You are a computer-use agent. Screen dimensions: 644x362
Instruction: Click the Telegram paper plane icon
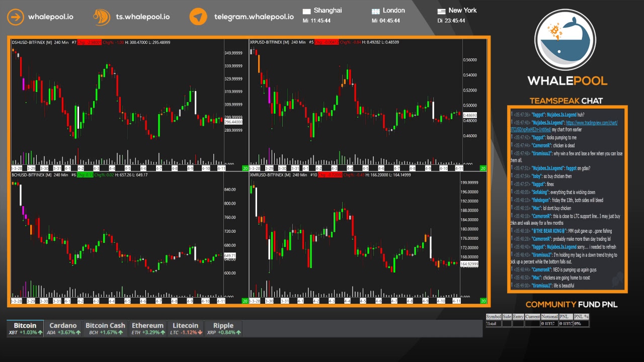[x=198, y=17]
